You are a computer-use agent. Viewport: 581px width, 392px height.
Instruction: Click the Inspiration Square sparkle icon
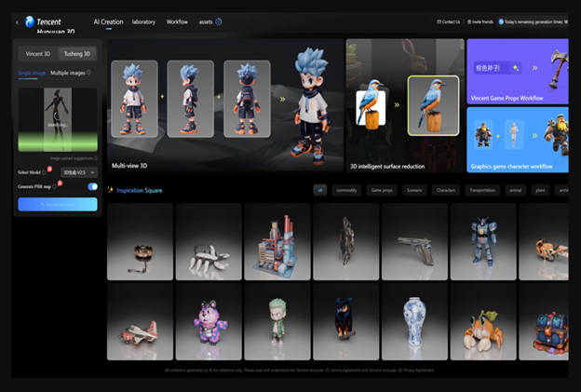(110, 190)
